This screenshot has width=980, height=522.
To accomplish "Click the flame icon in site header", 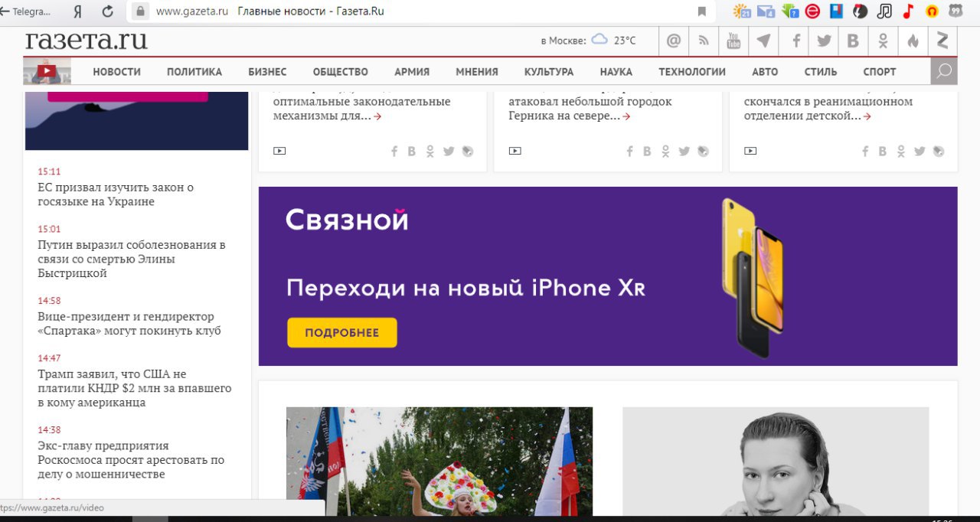I will (913, 41).
